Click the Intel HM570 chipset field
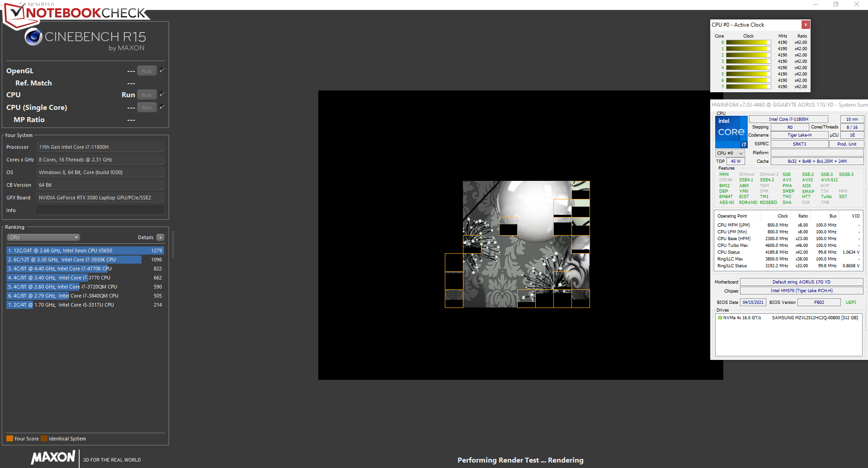This screenshot has height=468, width=868. (802, 291)
